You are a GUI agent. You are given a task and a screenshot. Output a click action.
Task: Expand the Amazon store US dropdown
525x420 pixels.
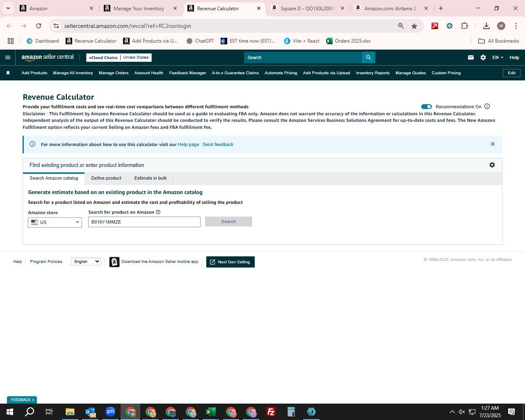(55, 222)
